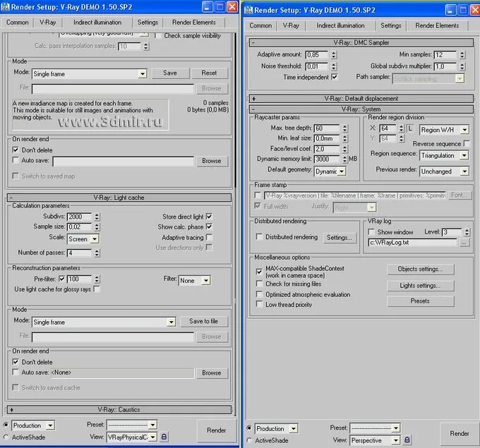The image size is (480, 448).
Task: Open light cache Filter None dropdown
Action: coord(194,280)
